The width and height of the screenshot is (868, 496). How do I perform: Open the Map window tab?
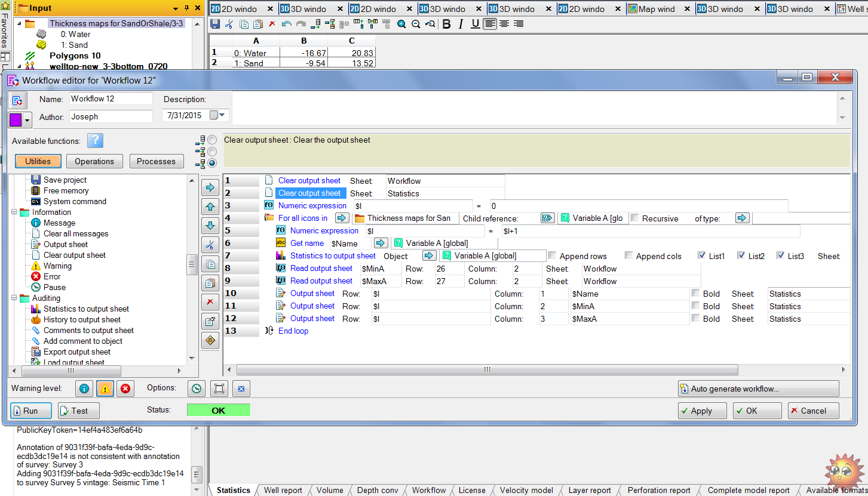click(657, 8)
